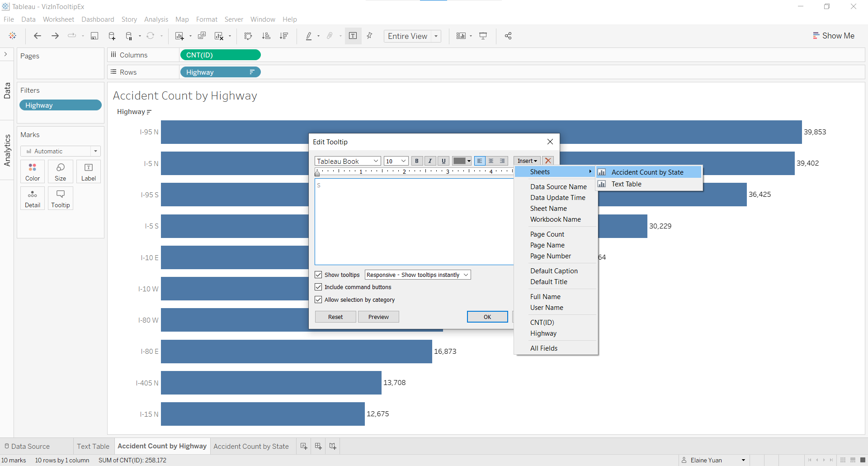The width and height of the screenshot is (868, 466).
Task: Toggle Bold in Edit Tooltip toolbar
Action: click(417, 161)
